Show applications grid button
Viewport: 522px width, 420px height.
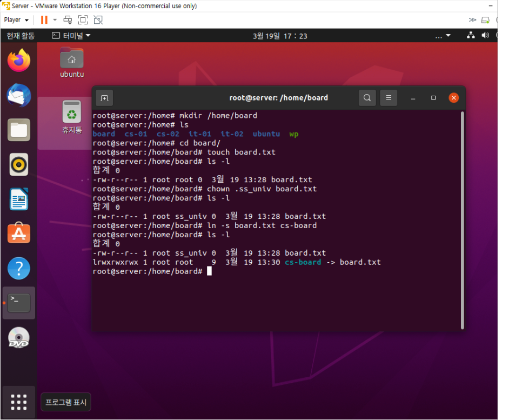(19, 402)
